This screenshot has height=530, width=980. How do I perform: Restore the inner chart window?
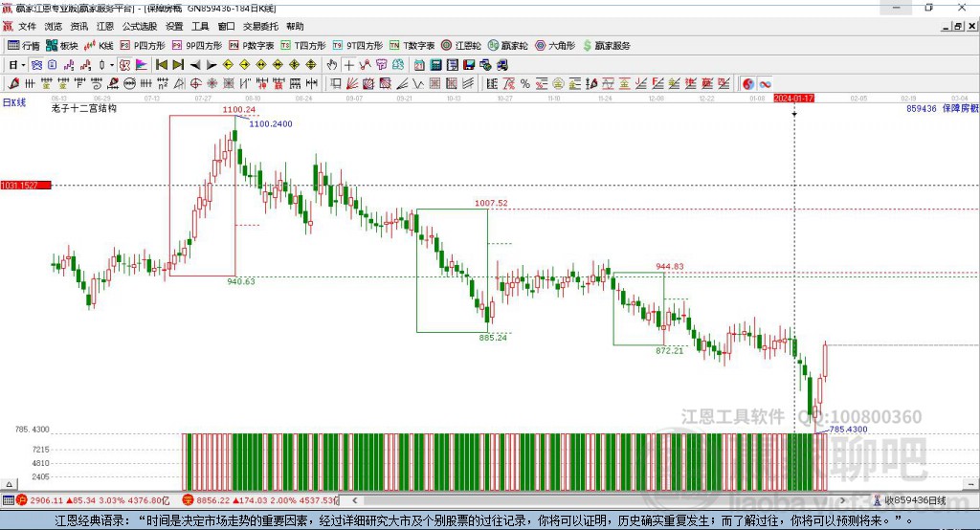pos(958,26)
